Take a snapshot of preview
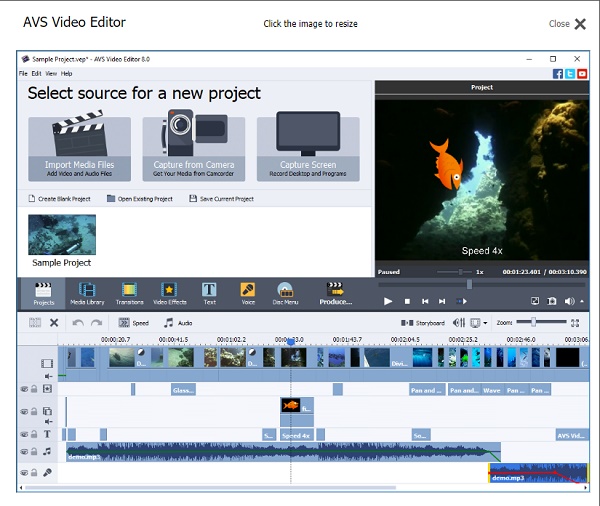600x506 pixels. 551,301
